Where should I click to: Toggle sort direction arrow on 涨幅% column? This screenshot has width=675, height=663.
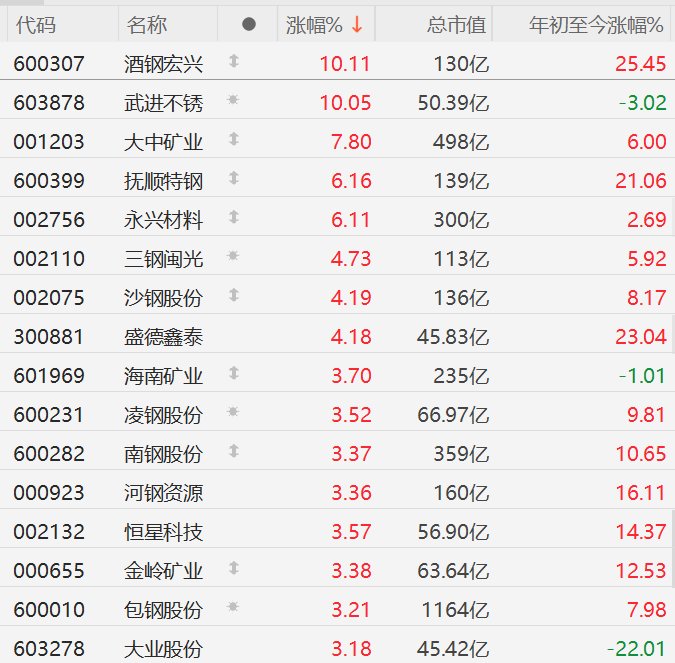pos(356,24)
